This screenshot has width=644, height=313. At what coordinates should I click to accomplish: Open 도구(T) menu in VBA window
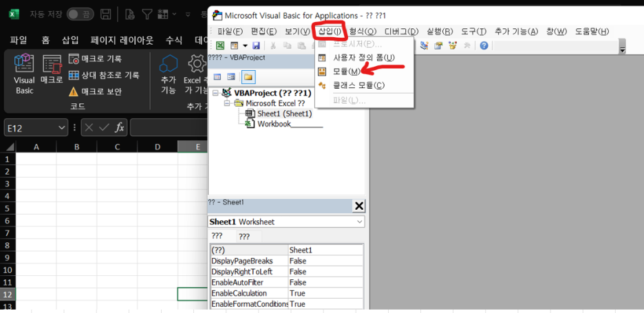tap(473, 31)
